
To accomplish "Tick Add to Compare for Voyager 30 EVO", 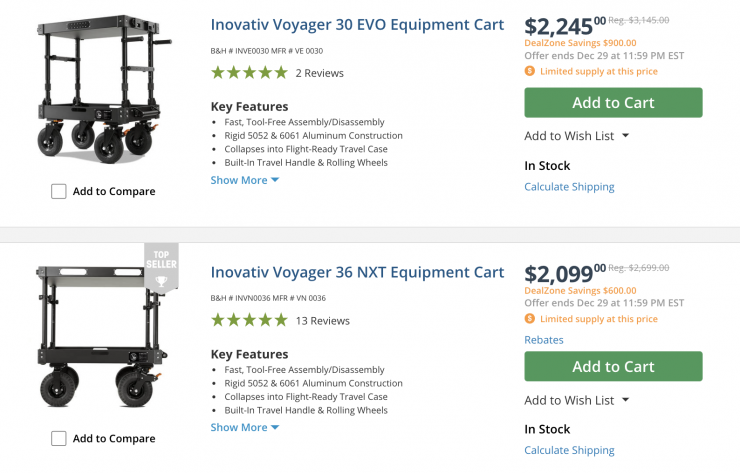I will 59,191.
